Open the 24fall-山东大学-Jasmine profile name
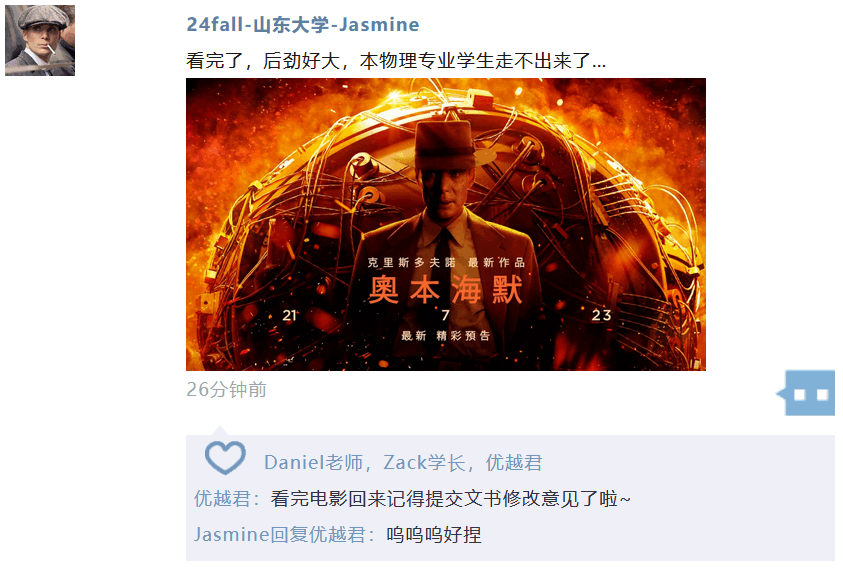 [x=303, y=25]
